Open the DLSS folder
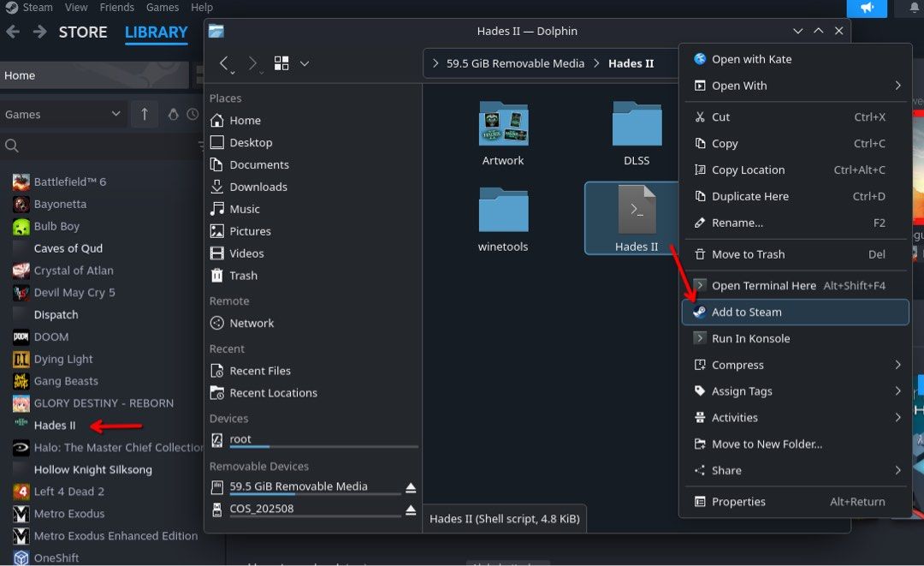This screenshot has width=924, height=566. tap(637, 134)
